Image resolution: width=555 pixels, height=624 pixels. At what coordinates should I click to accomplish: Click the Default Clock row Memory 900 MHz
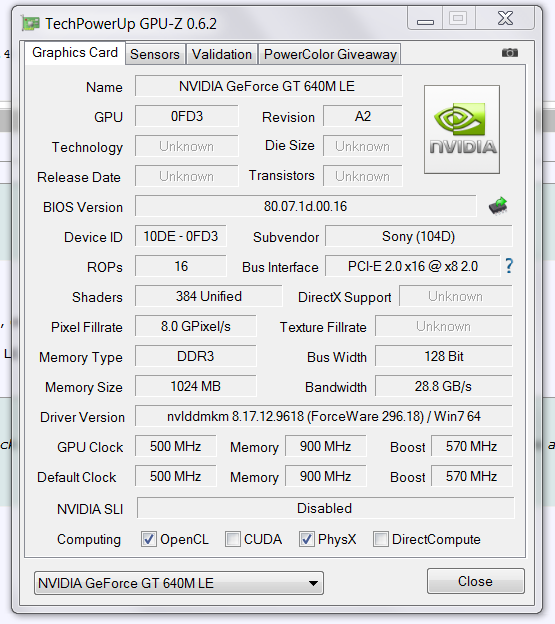click(325, 476)
